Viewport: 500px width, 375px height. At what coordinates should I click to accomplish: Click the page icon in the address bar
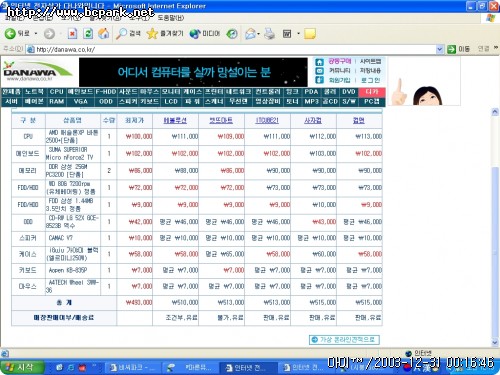pos(31,49)
